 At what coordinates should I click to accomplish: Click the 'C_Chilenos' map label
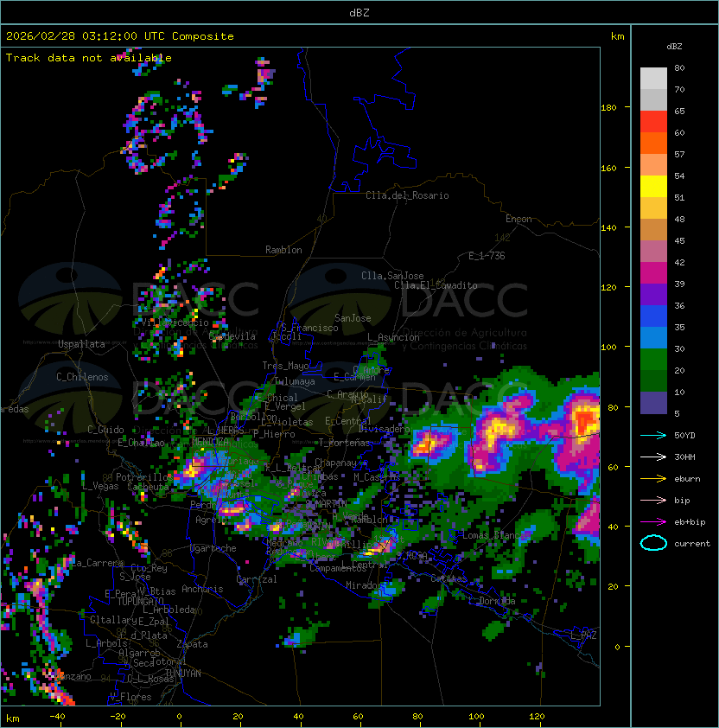click(x=82, y=377)
